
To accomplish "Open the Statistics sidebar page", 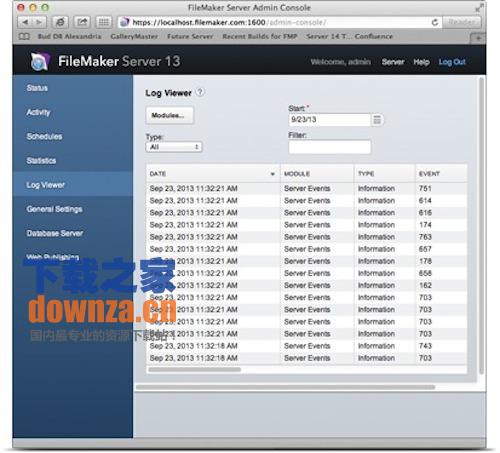I will click(x=41, y=161).
